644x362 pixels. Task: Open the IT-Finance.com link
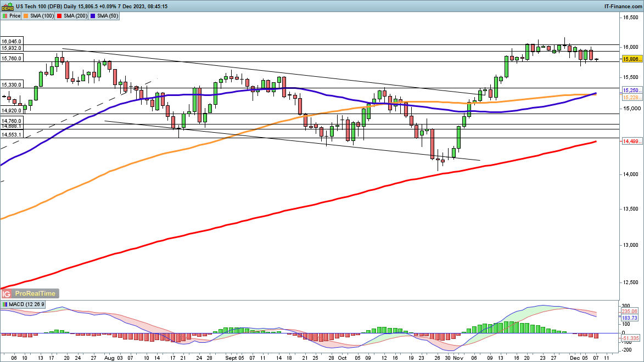(x=624, y=7)
